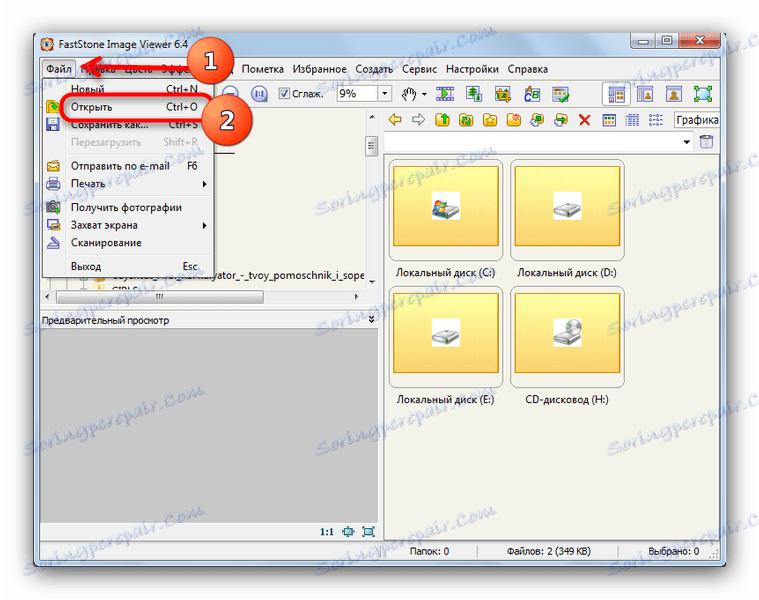Screen dimensions: 759x600
Task: Click the folder tree scroll down arrow
Action: pyautogui.click(x=372, y=282)
